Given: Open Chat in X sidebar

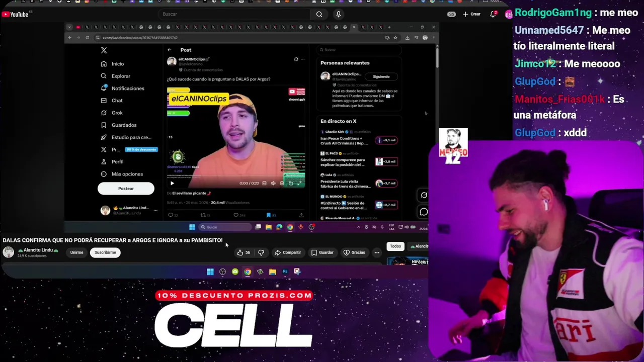Looking at the screenshot, I should click(111, 101).
